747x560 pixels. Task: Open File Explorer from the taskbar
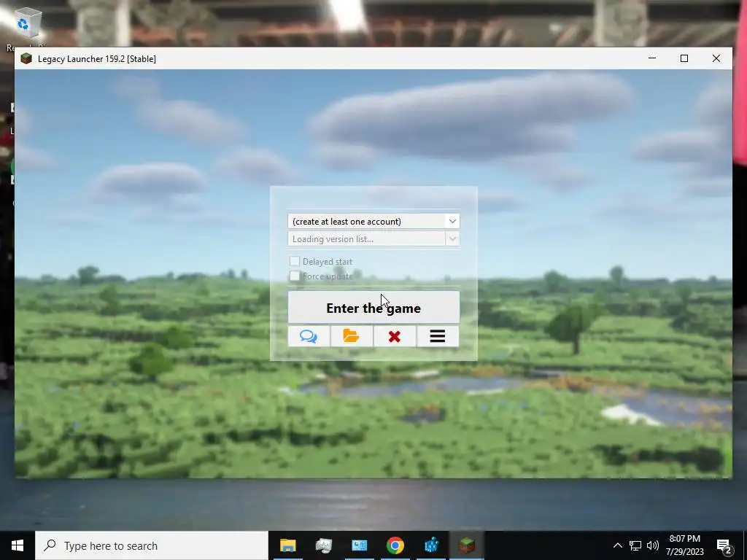click(x=287, y=545)
